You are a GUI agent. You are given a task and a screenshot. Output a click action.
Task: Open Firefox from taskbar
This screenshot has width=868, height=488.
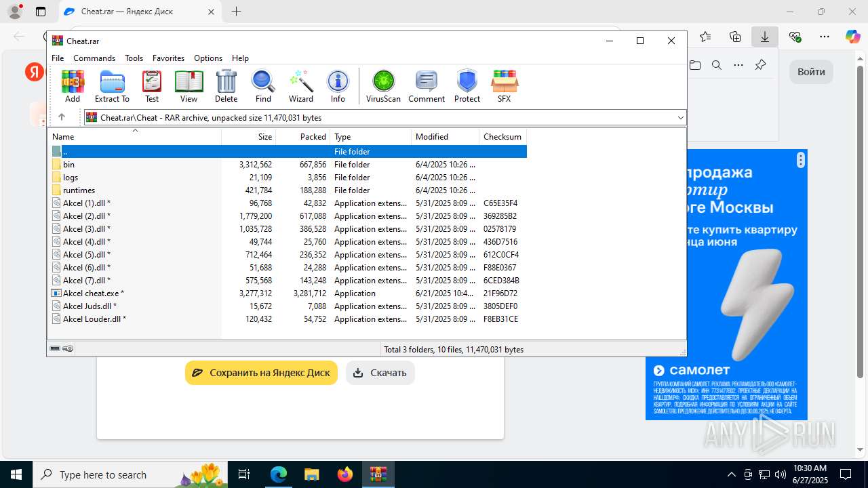coord(344,474)
